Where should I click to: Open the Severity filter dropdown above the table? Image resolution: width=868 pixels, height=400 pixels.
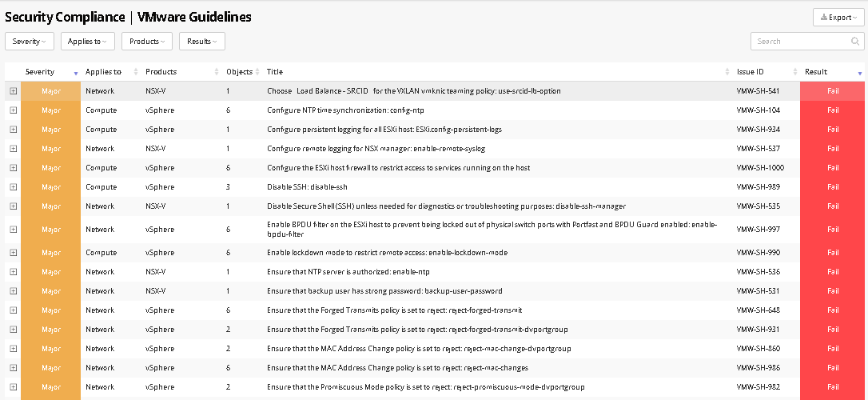pos(30,41)
